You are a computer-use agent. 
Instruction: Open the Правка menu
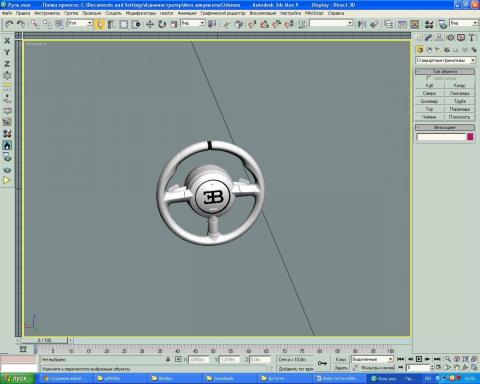23,13
